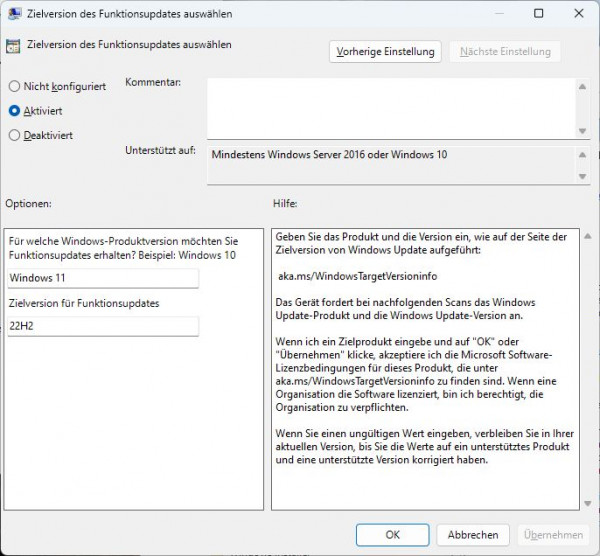This screenshot has height=556, width=600.
Task: Click the 'Zielversion für Funktionsupdates' label
Action: 84,303
